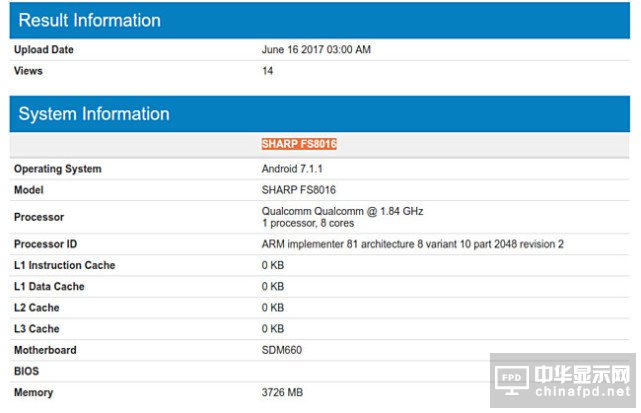Screen dimensions: 641x413
Task: Click the System Information header
Action: click(94, 114)
